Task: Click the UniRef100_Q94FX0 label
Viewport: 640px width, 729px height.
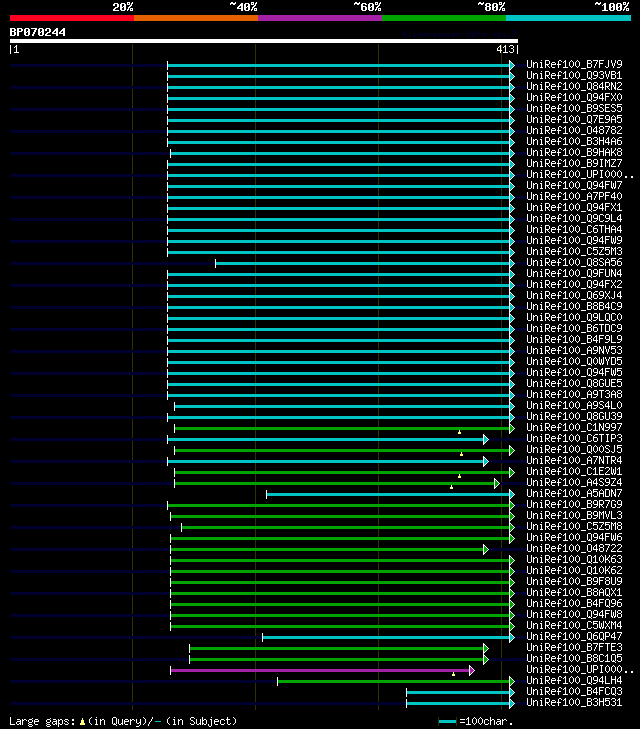Action: (x=574, y=97)
